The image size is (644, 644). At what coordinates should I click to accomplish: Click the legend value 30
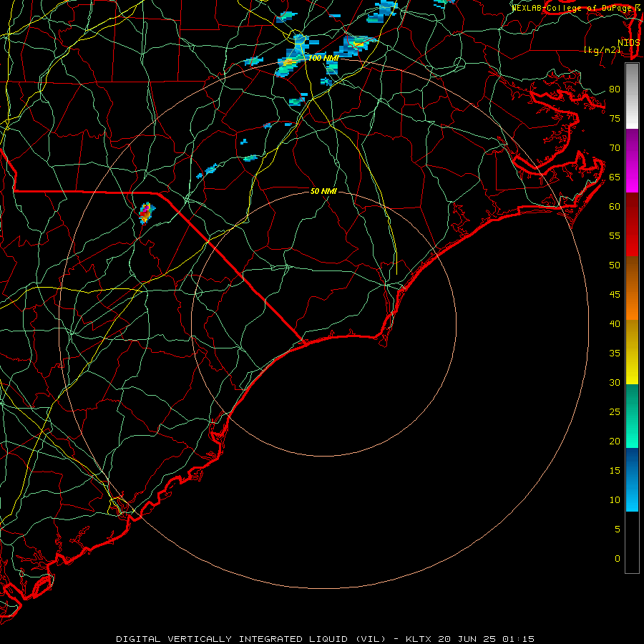click(x=615, y=382)
